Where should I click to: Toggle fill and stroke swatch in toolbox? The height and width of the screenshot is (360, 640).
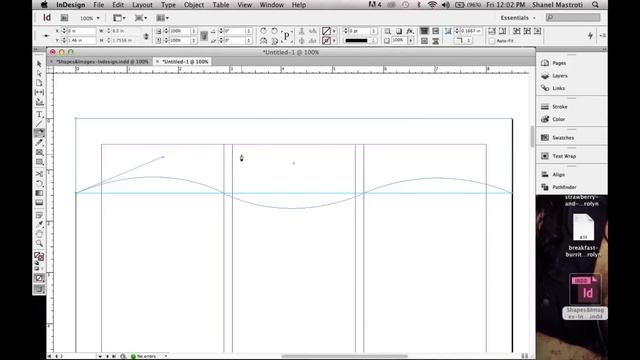tap(39, 257)
